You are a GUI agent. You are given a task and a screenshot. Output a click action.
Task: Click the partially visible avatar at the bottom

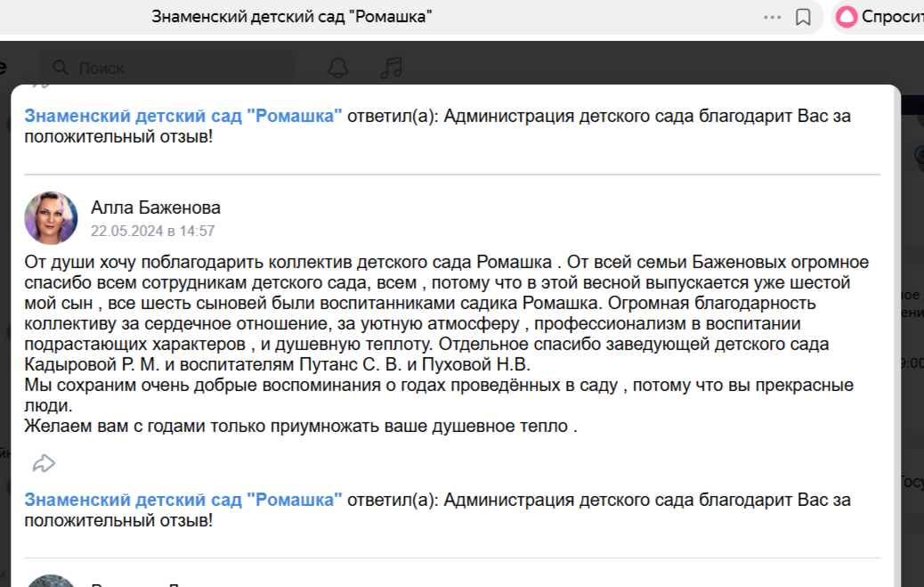(x=51, y=581)
